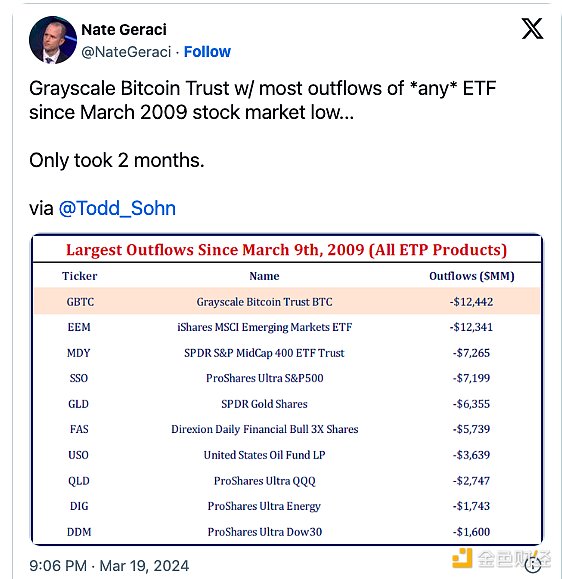
Task: Click the tweet text about Grayscale
Action: [x=263, y=100]
